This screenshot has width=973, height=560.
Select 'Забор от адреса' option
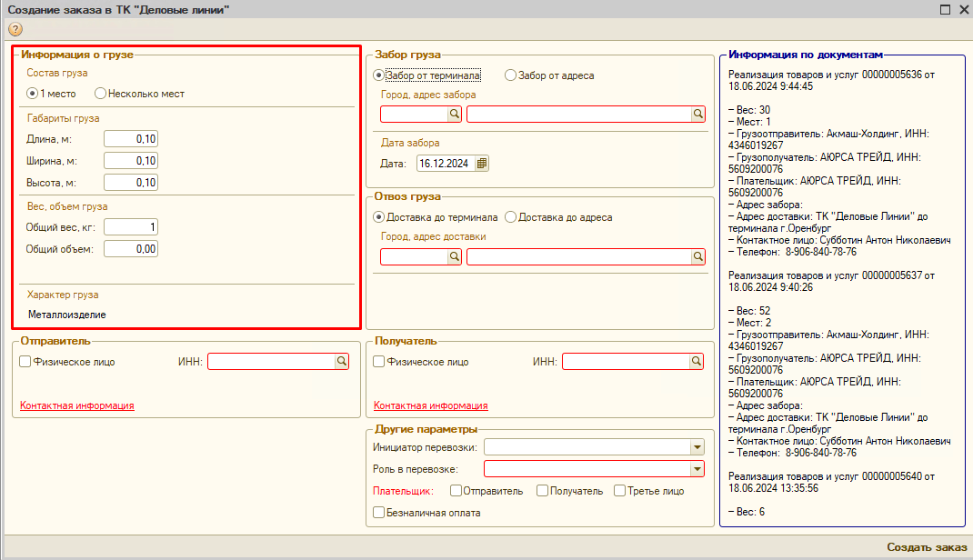click(x=511, y=75)
